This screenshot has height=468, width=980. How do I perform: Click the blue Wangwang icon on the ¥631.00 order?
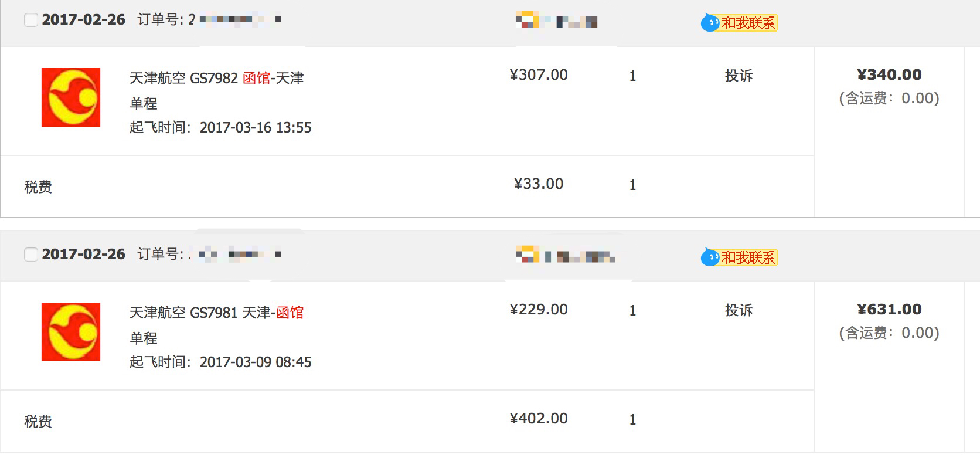pos(710,257)
